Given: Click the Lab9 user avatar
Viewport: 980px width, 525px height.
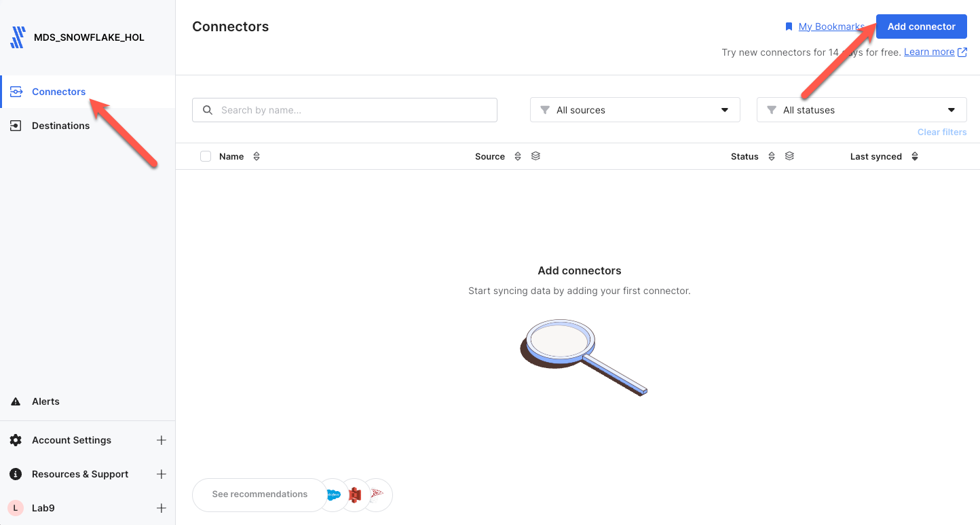Looking at the screenshot, I should coord(16,508).
